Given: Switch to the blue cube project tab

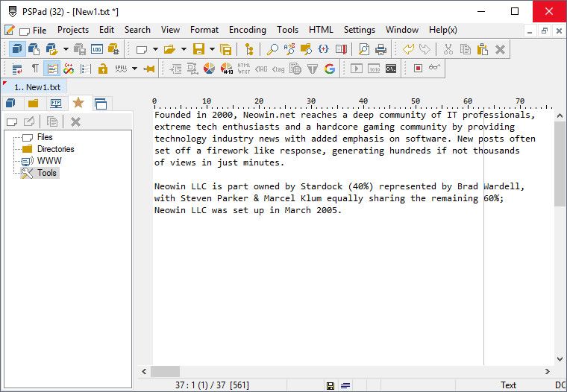Looking at the screenshot, I should tap(11, 104).
